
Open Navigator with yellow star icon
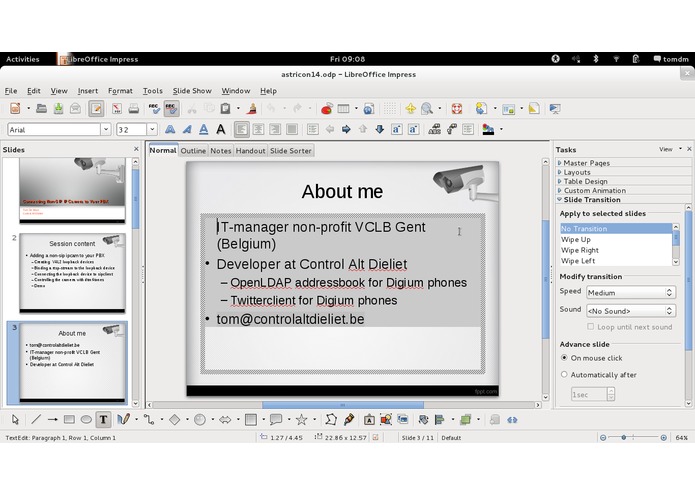[410, 109]
